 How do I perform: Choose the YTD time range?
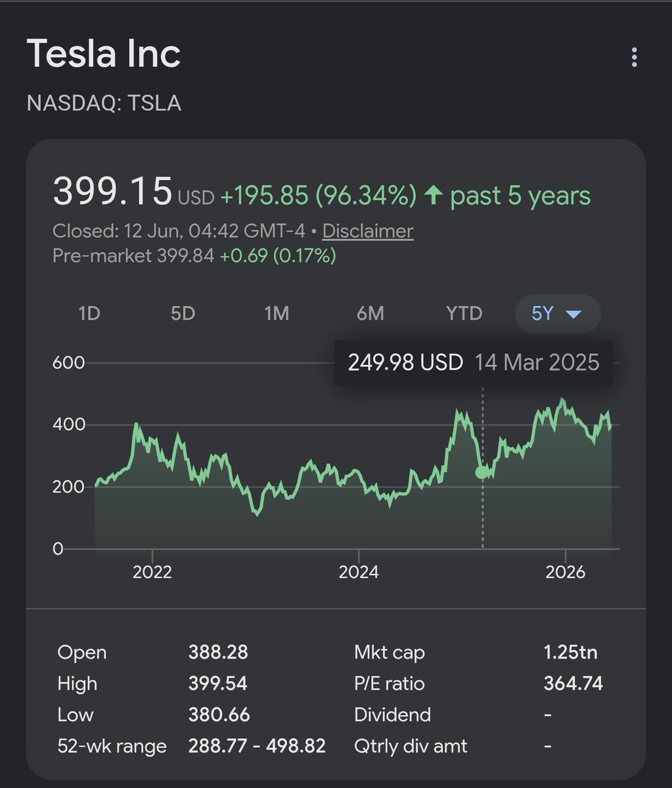tap(464, 313)
